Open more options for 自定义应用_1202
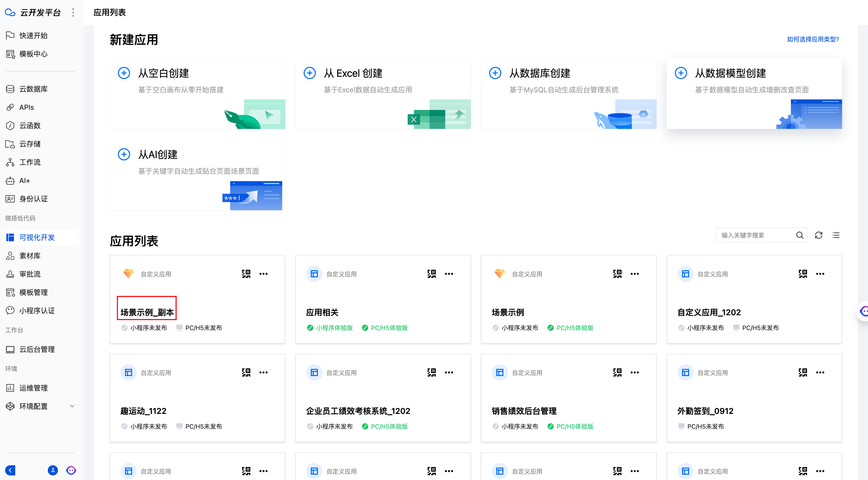The height and width of the screenshot is (480, 868). (x=820, y=274)
